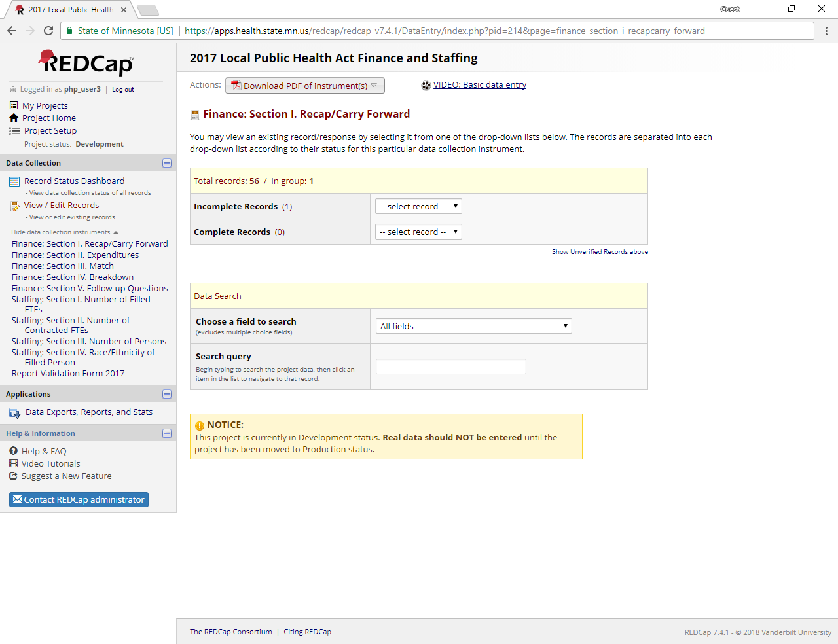Reload the page with the refresh icon
Screen dimensions: 838x644
[x=48, y=31]
